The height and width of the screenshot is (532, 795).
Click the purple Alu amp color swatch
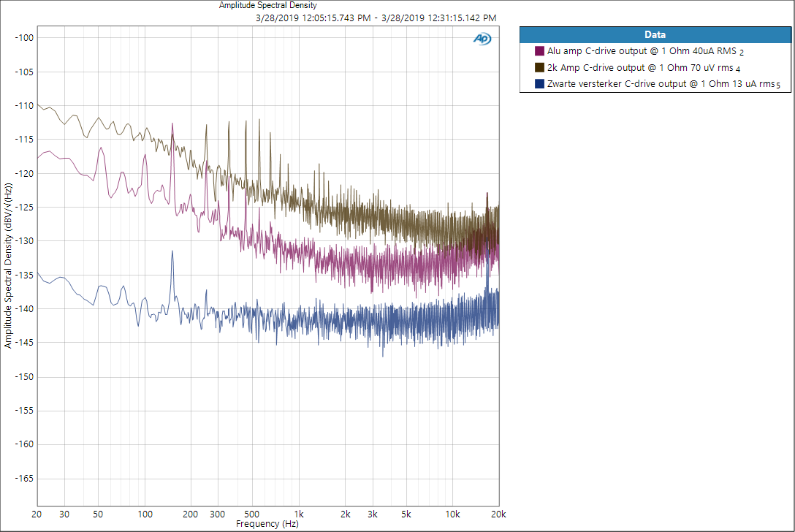(539, 51)
